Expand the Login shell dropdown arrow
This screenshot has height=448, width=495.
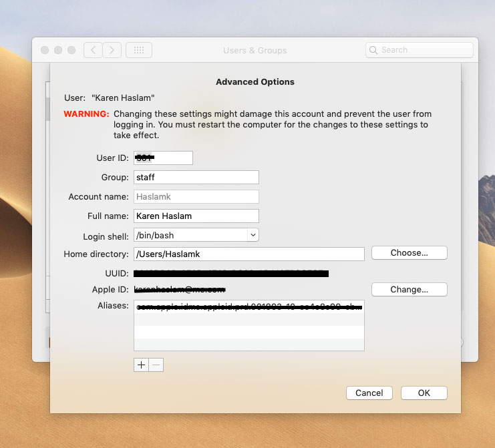253,235
